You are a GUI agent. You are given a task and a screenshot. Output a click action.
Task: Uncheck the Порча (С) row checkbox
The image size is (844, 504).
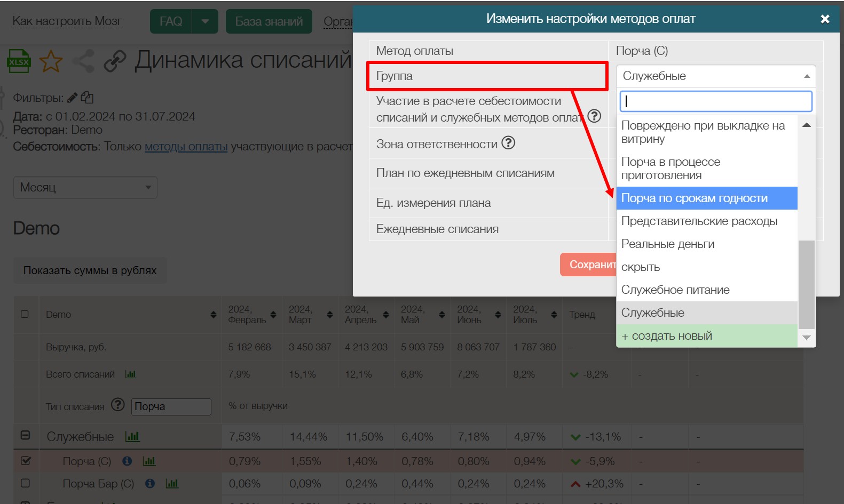(25, 461)
